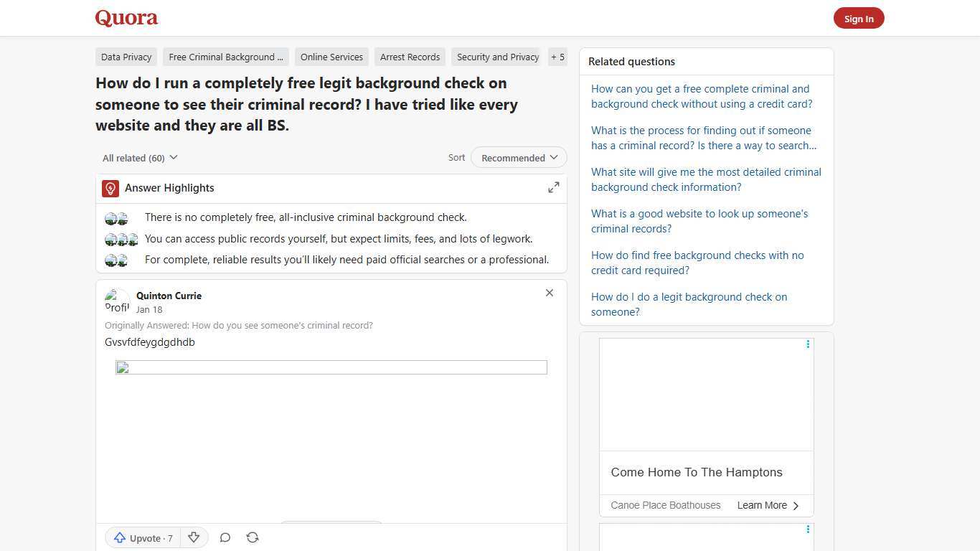Viewport: 980px width, 551px height.
Task: Open comments on the answer
Action: point(225,537)
